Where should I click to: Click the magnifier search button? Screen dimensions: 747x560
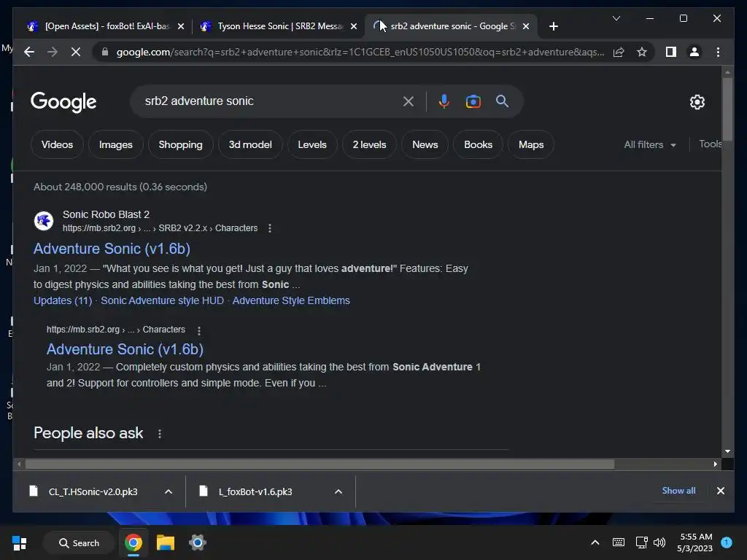click(x=502, y=101)
